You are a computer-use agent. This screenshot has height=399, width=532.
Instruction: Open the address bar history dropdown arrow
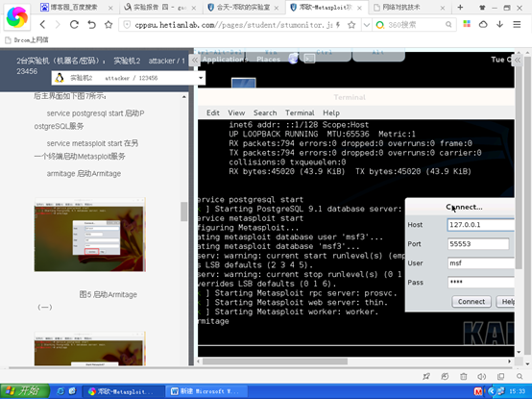coord(367,25)
